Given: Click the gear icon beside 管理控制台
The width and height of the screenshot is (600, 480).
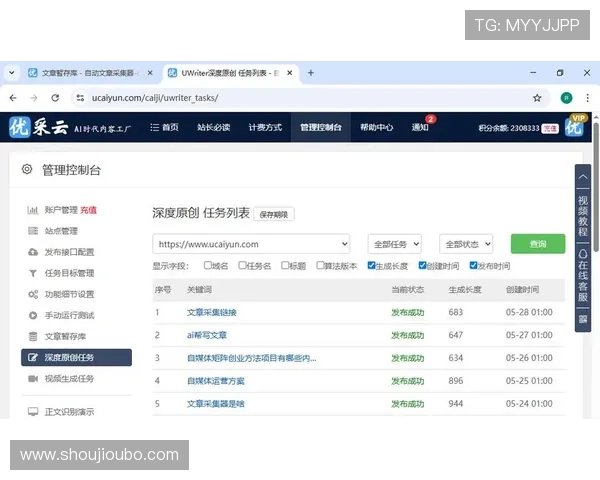Looking at the screenshot, I should 27,169.
